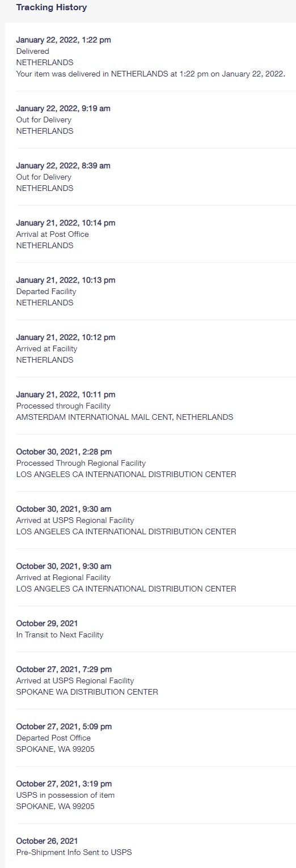
Task: Click the delivery confirmation sentence for NETHERLANDS
Action: click(x=150, y=74)
